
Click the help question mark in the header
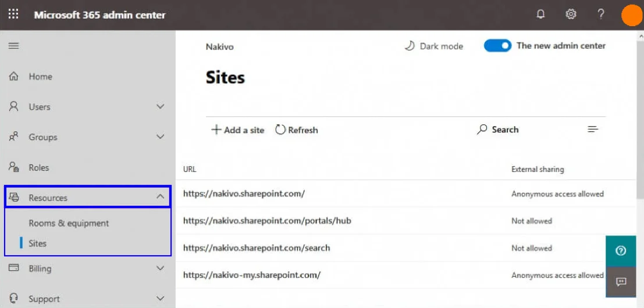[x=600, y=15]
